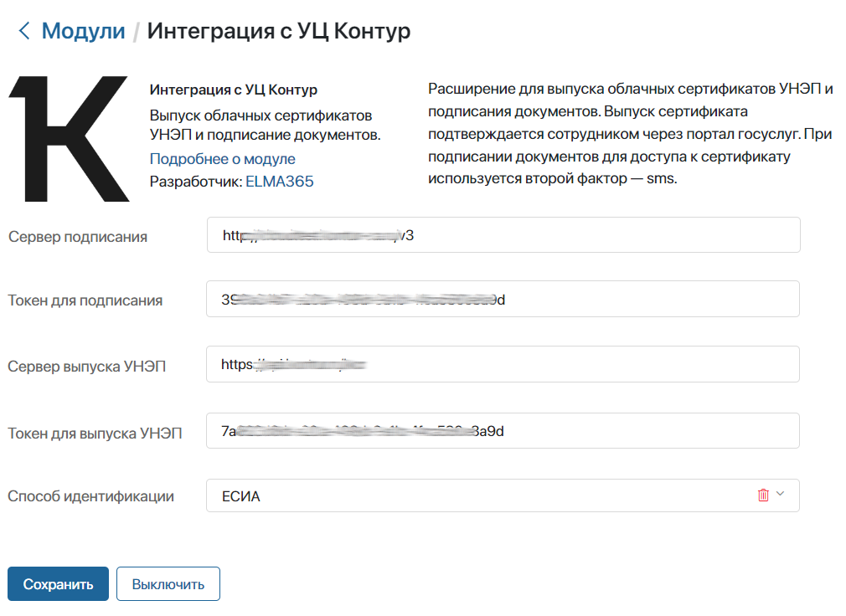Go to Модули breadcrumb
846x616 pixels.
point(83,31)
